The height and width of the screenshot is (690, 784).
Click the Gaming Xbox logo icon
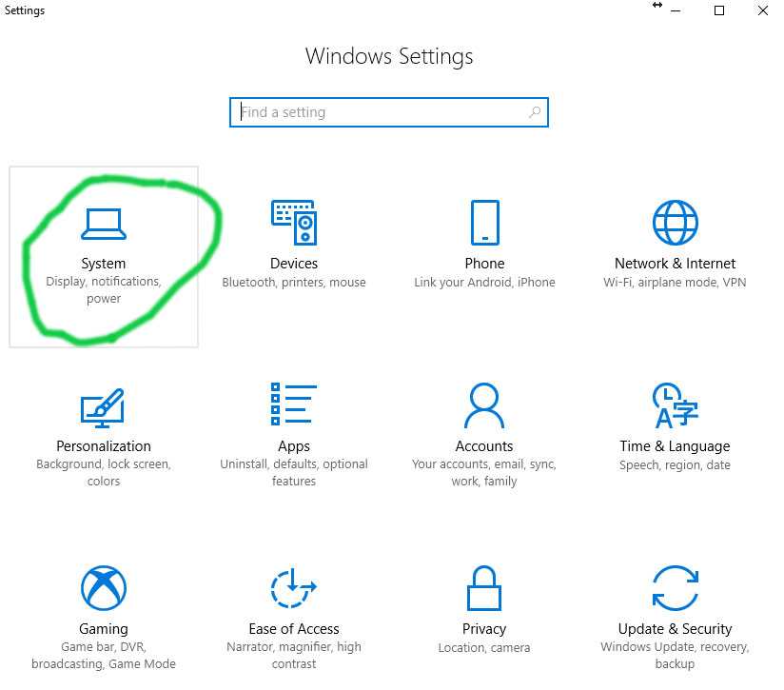point(103,588)
